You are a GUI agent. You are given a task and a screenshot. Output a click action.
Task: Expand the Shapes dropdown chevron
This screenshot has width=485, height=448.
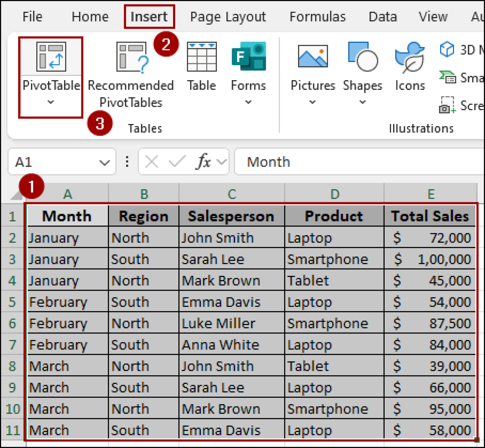pyautogui.click(x=362, y=102)
